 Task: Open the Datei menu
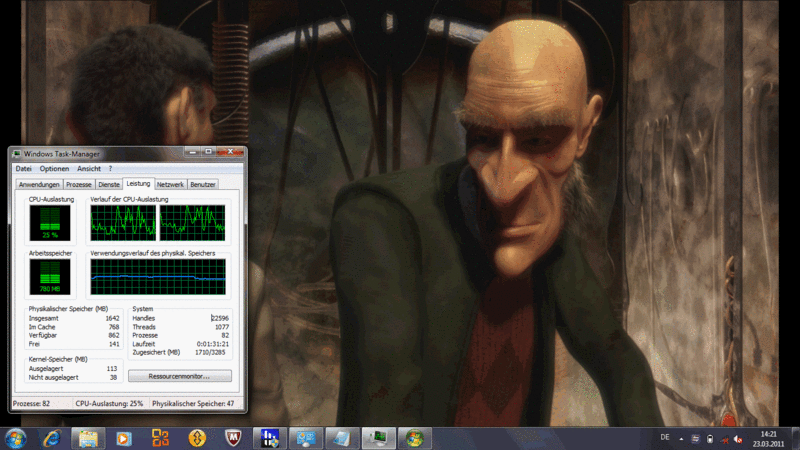point(23,168)
